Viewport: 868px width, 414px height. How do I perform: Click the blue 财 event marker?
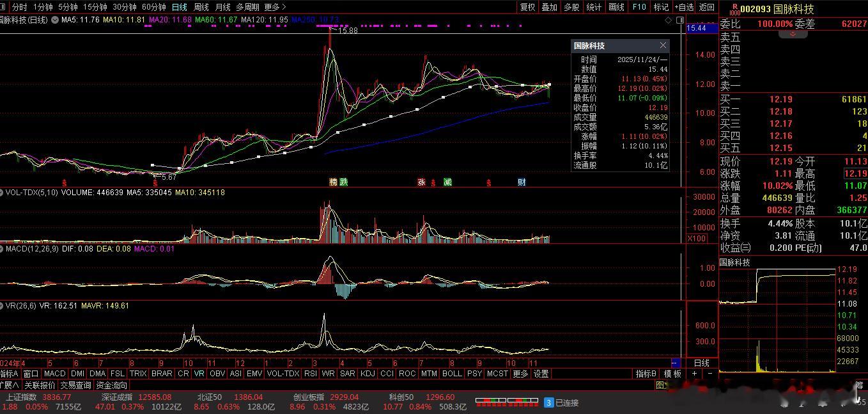522,182
